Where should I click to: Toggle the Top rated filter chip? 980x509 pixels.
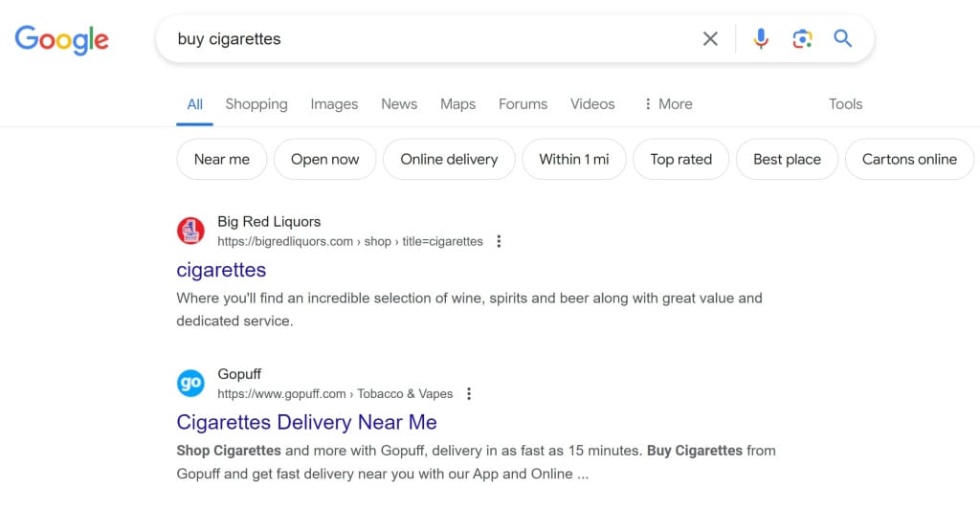click(680, 160)
